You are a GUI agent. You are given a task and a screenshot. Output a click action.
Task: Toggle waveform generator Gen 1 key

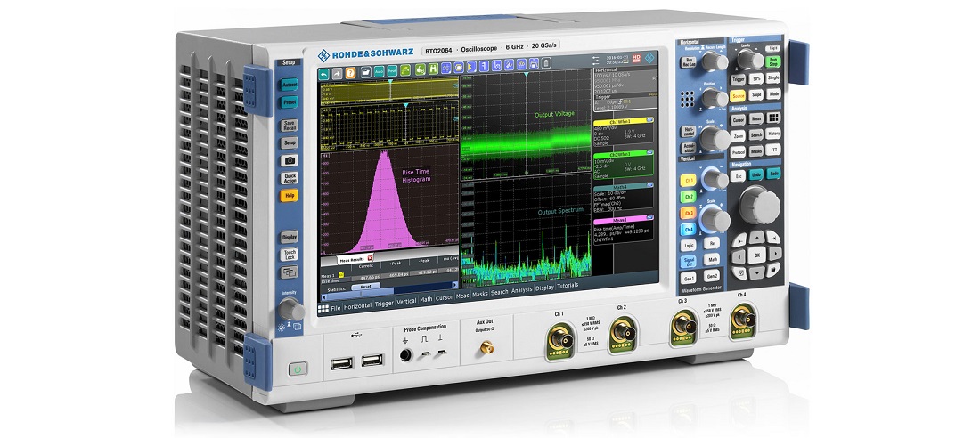click(x=688, y=279)
